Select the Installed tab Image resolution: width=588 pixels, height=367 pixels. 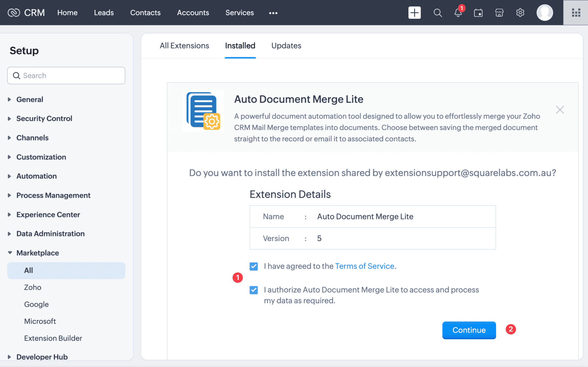coord(240,46)
